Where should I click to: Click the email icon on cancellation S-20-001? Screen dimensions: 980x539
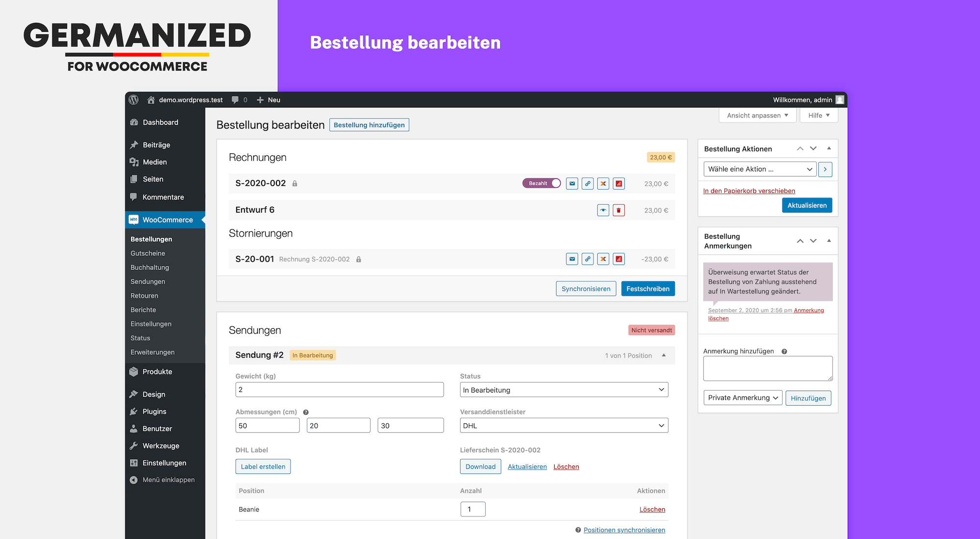572,259
